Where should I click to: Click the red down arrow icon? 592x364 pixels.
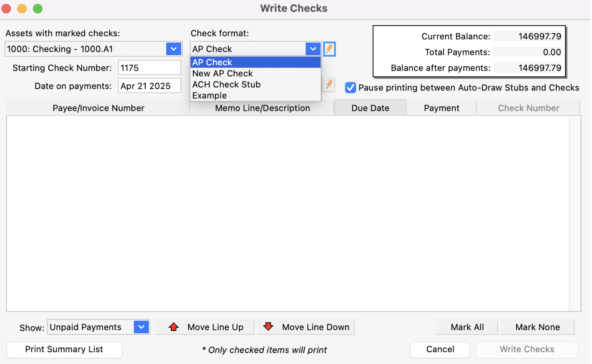[268, 327]
